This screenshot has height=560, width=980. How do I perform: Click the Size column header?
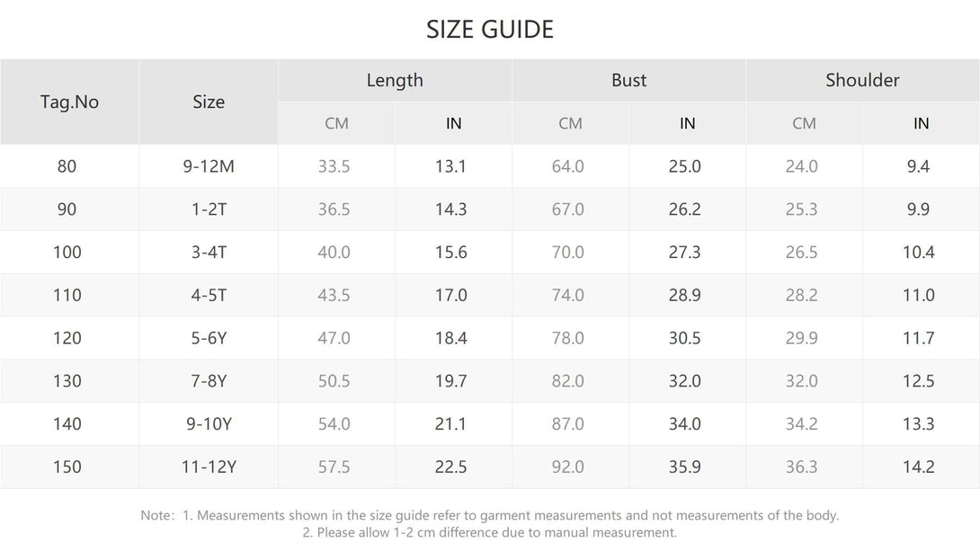click(x=209, y=102)
